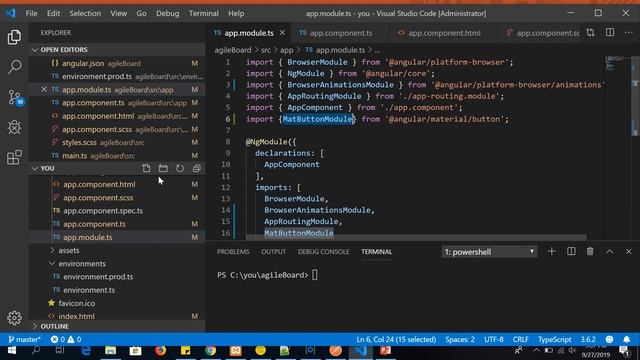
Task: Switch to the DEBUG CONSOLE tab
Action: pos(323,251)
